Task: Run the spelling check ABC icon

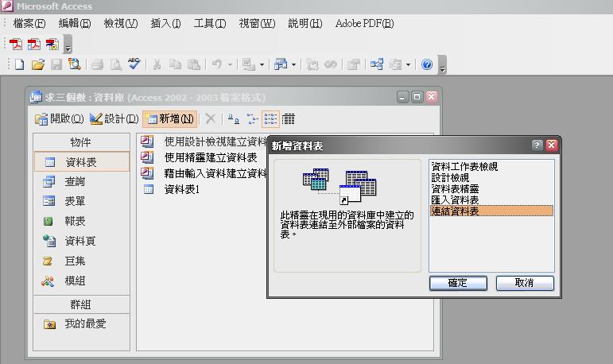Action: tap(134, 64)
